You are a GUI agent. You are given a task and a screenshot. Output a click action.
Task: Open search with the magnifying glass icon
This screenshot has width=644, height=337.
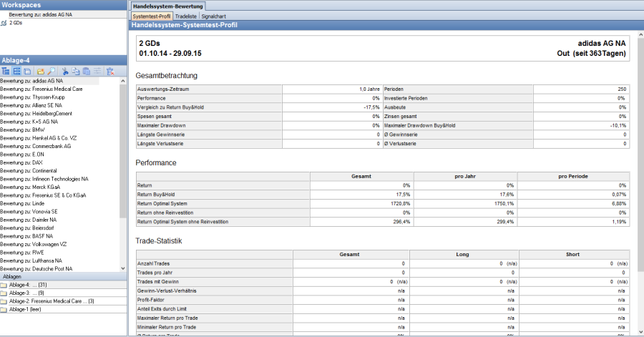point(52,72)
